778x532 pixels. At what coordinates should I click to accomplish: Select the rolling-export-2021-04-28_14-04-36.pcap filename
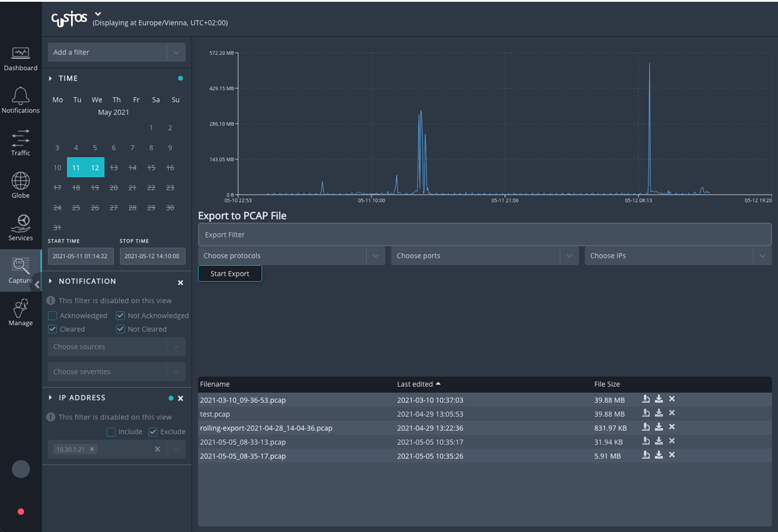tap(266, 428)
